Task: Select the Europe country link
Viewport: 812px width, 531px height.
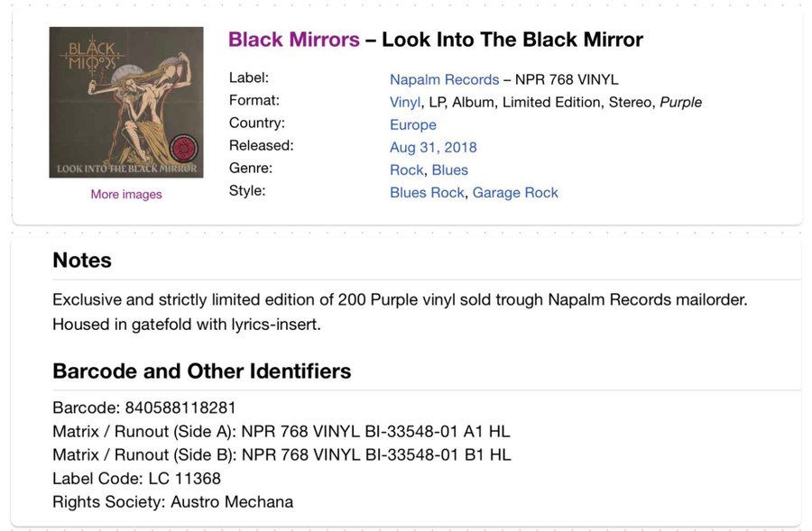Action: pos(412,124)
